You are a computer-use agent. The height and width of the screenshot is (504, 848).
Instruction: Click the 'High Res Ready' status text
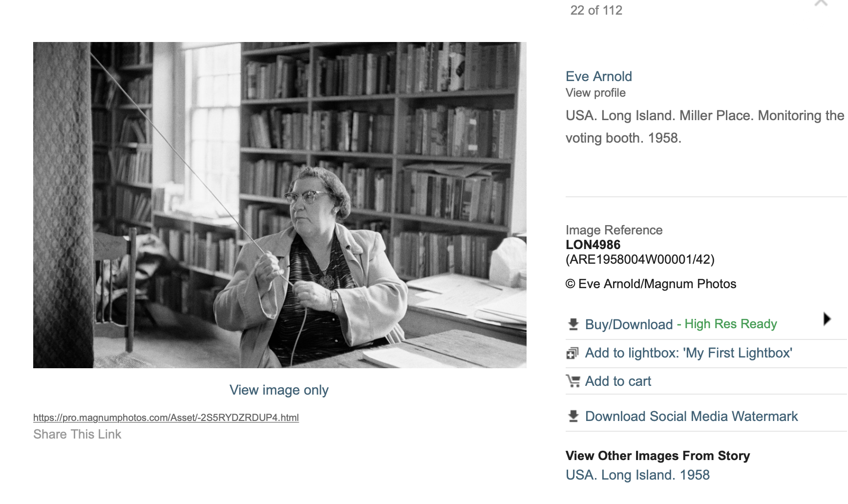coord(730,324)
